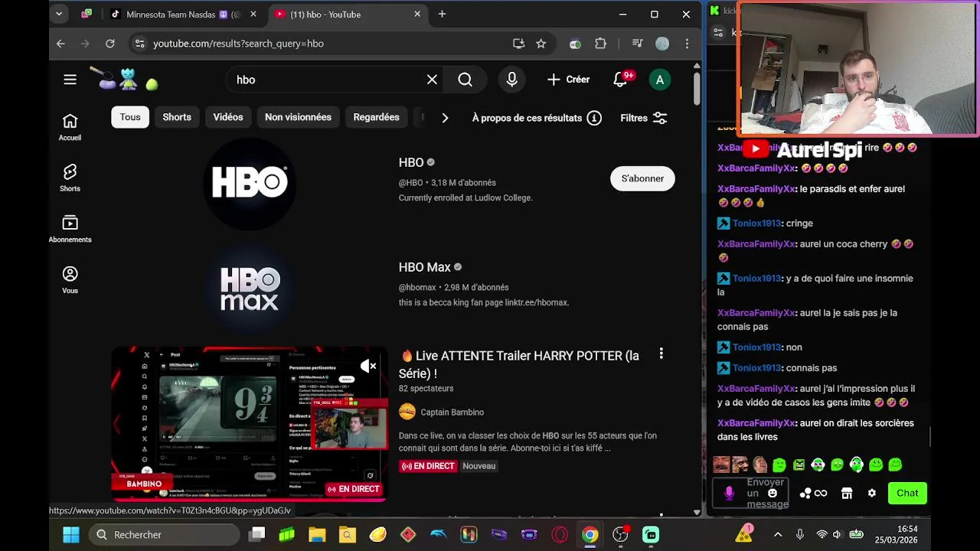Open Abonnements in the left sidebar
The height and width of the screenshot is (551, 980).
70,229
